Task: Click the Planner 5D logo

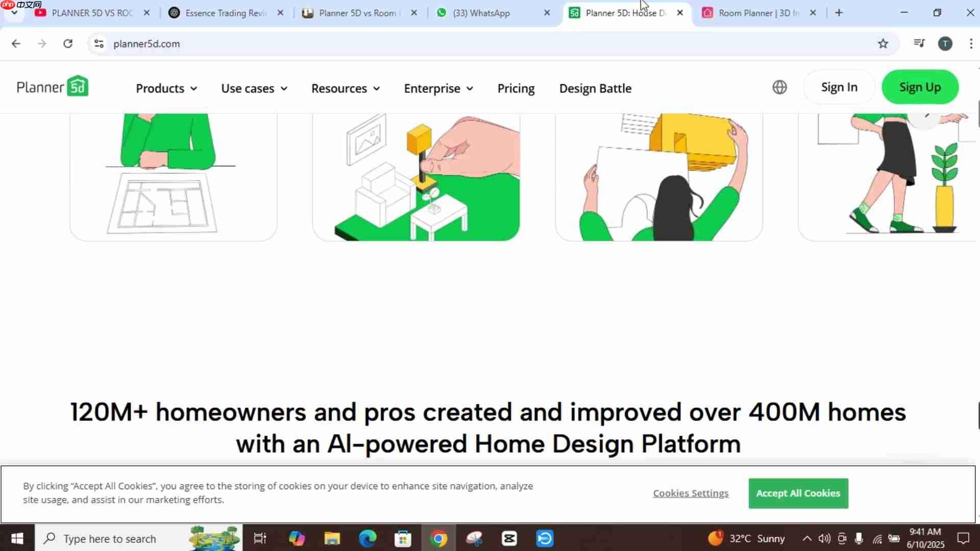Action: click(x=53, y=87)
